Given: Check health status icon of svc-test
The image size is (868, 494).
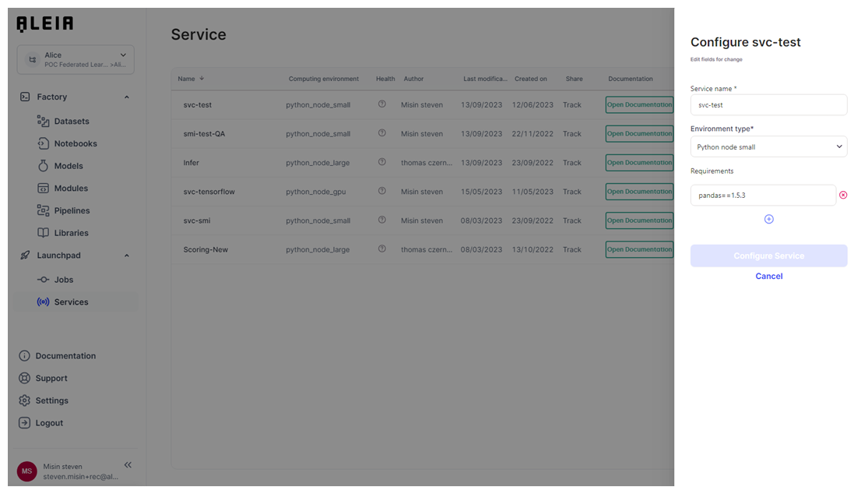Looking at the screenshot, I should tap(382, 104).
